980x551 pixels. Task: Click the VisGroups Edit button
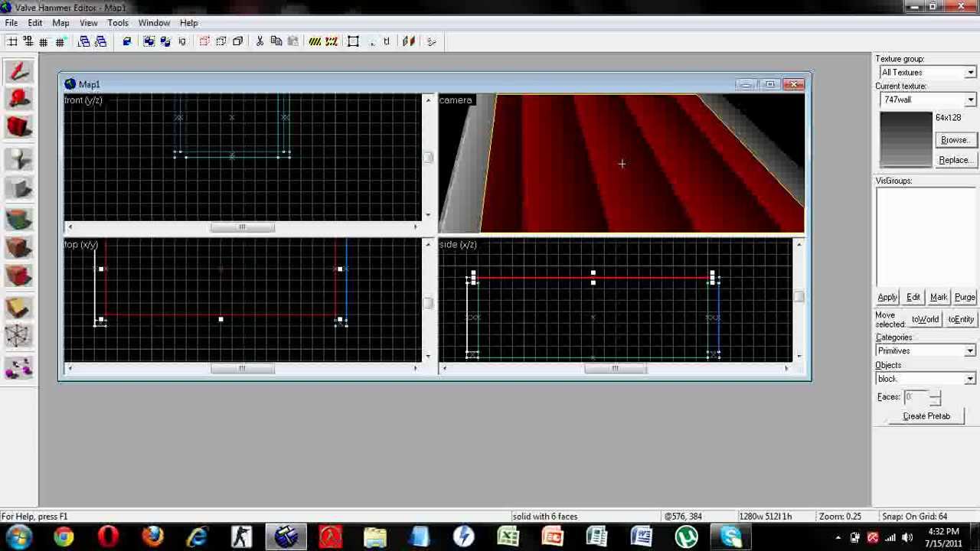click(x=913, y=297)
